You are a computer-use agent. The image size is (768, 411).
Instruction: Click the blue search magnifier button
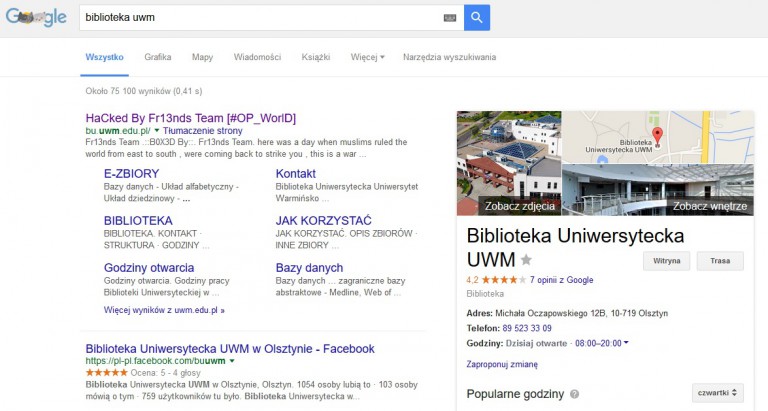477,17
